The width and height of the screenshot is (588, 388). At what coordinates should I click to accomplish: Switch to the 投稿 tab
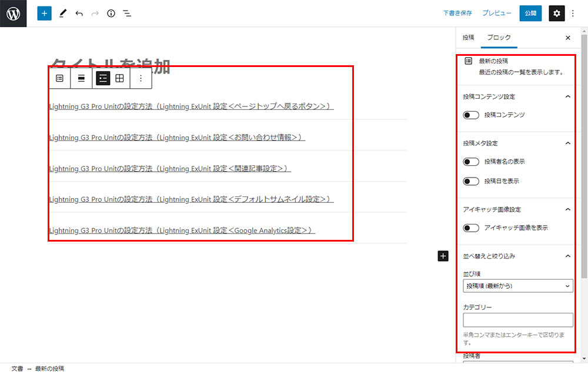[x=468, y=38]
